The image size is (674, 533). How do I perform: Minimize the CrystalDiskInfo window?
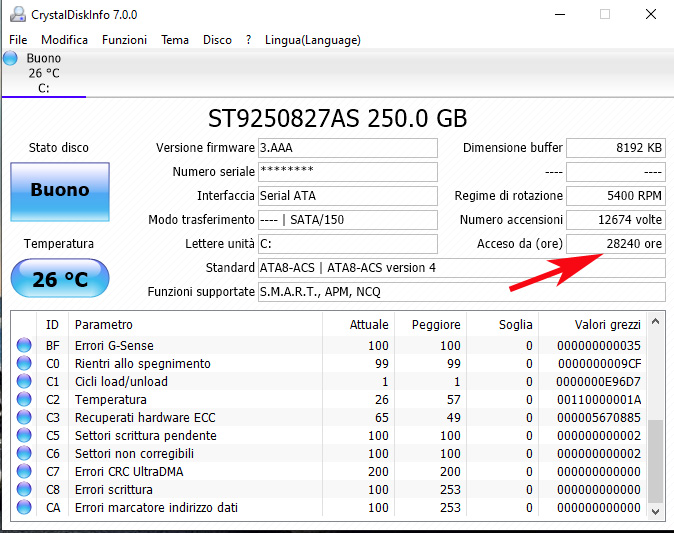tap(560, 14)
